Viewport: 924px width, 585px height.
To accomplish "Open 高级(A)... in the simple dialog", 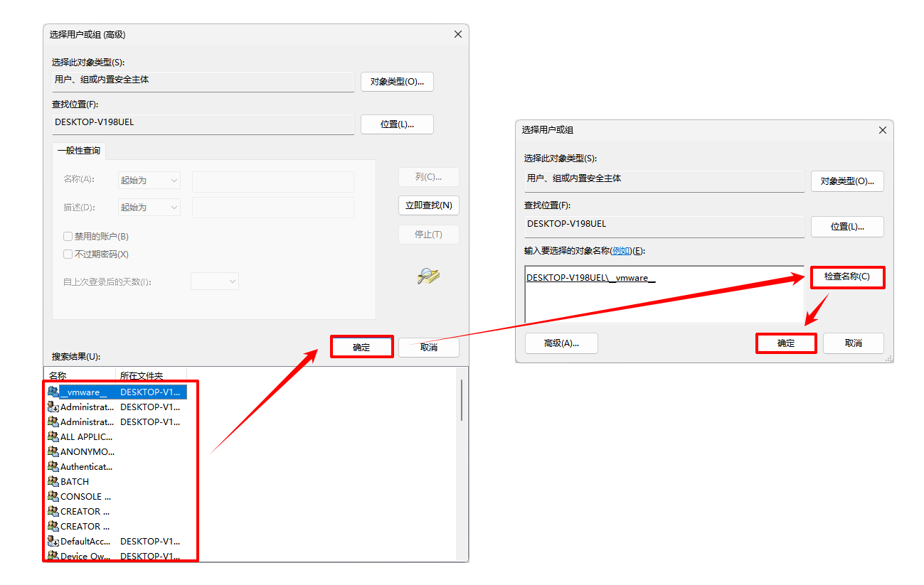I will pos(561,343).
